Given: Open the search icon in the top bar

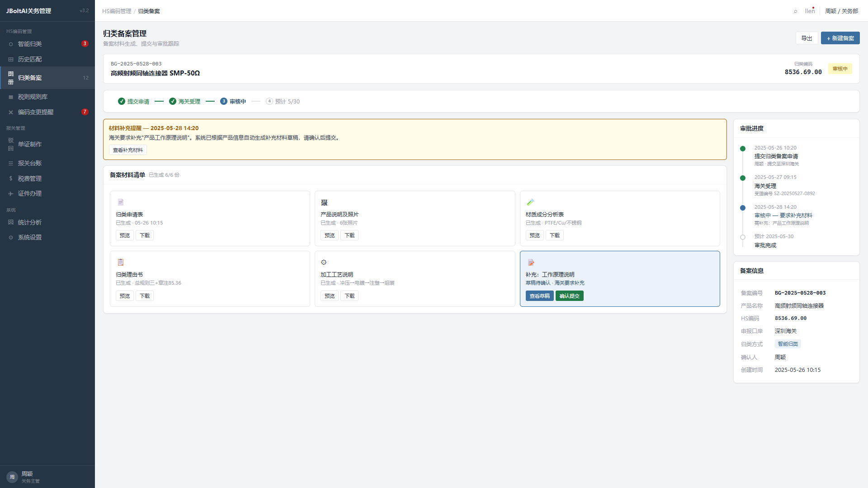Looking at the screenshot, I should pyautogui.click(x=795, y=11).
